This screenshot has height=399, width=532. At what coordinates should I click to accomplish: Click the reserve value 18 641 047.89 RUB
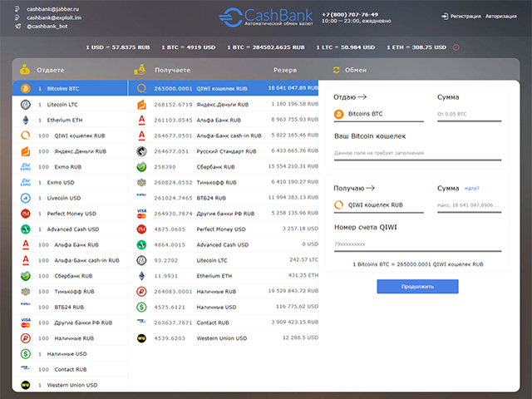coord(293,88)
